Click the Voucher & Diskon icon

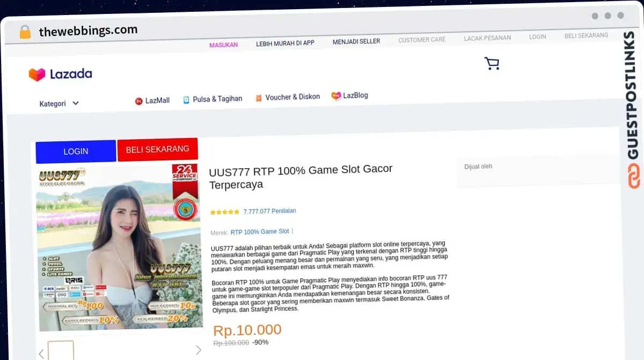[x=259, y=98]
